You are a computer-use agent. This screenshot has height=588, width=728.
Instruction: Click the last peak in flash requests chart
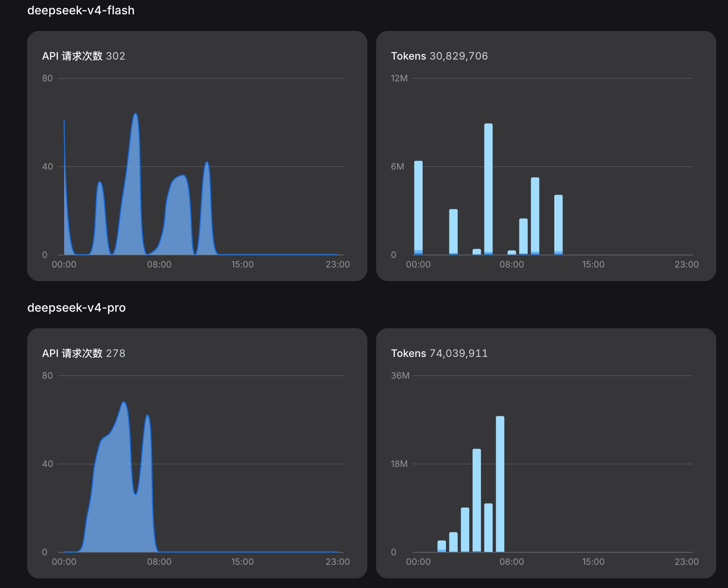pos(207,163)
